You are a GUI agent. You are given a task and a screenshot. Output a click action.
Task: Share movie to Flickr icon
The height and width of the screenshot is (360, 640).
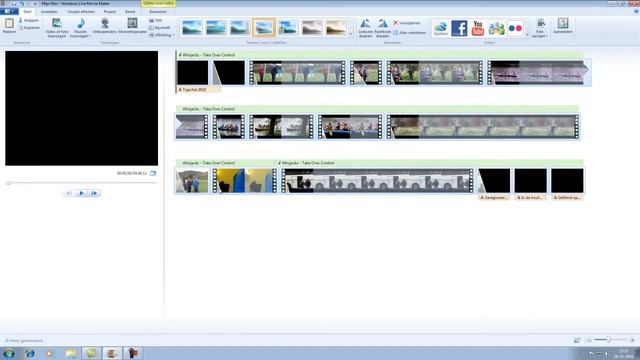(x=516, y=28)
